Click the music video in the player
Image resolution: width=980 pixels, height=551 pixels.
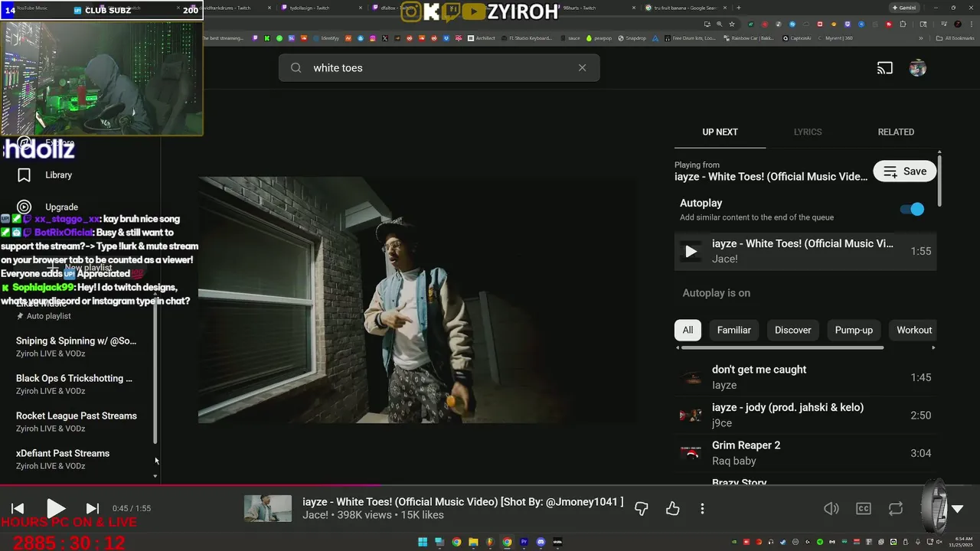(416, 300)
